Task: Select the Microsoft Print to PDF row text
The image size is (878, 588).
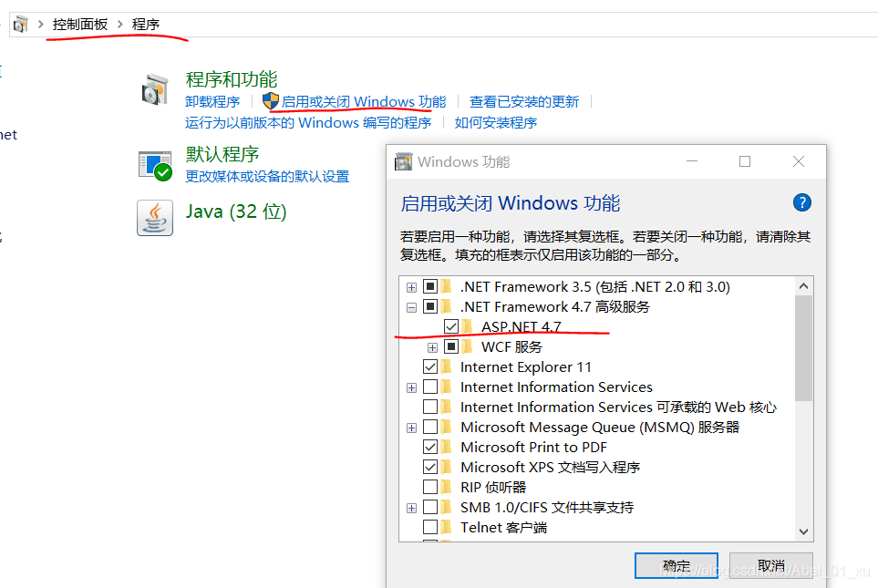Action: [x=533, y=447]
